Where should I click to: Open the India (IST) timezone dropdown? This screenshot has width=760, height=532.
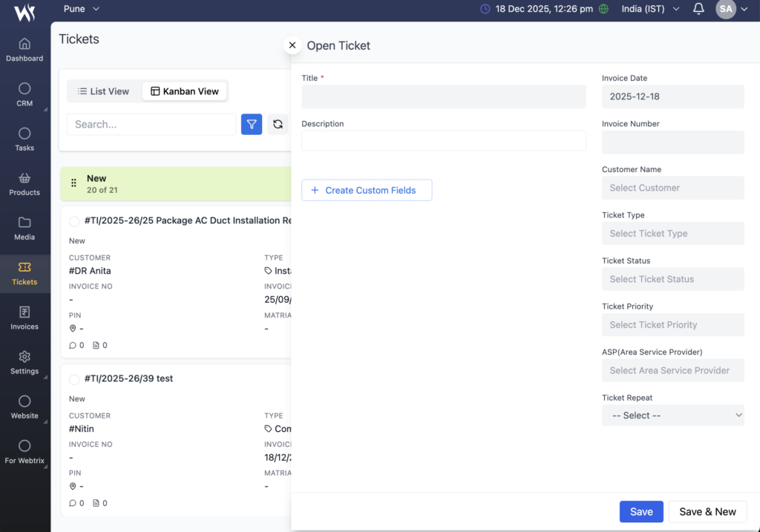(650, 9)
